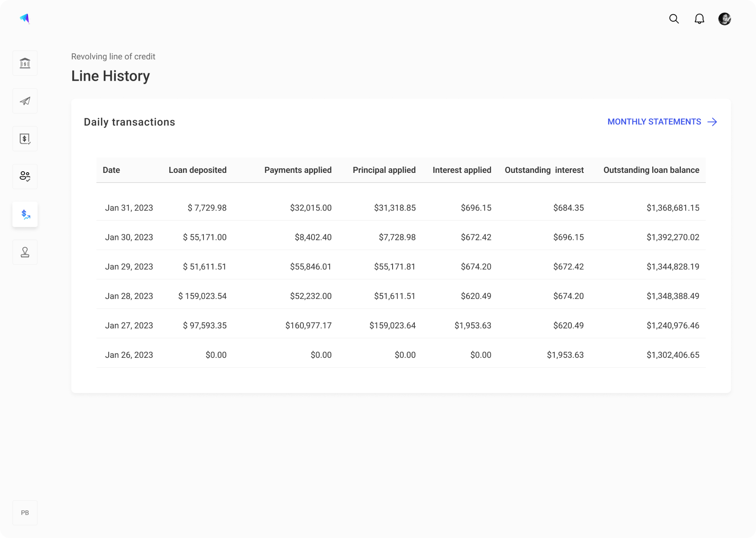Click the app logo top left
Viewport: 756px width, 538px height.
point(24,18)
